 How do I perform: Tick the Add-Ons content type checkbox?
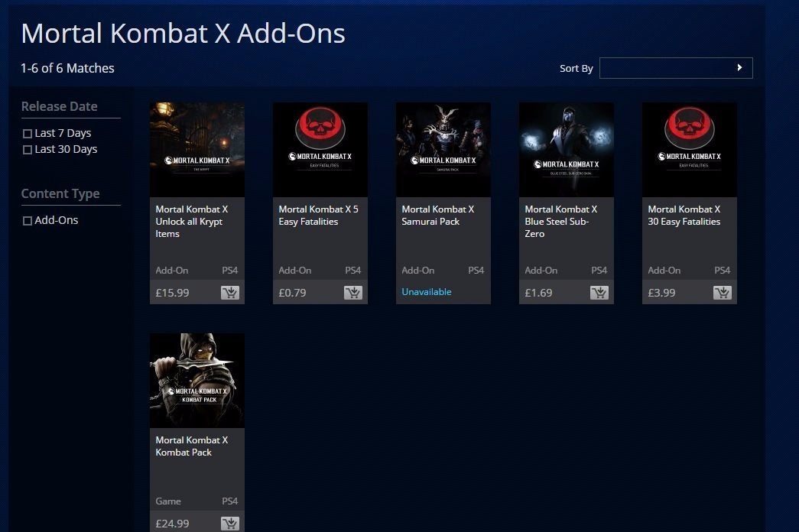coord(28,221)
